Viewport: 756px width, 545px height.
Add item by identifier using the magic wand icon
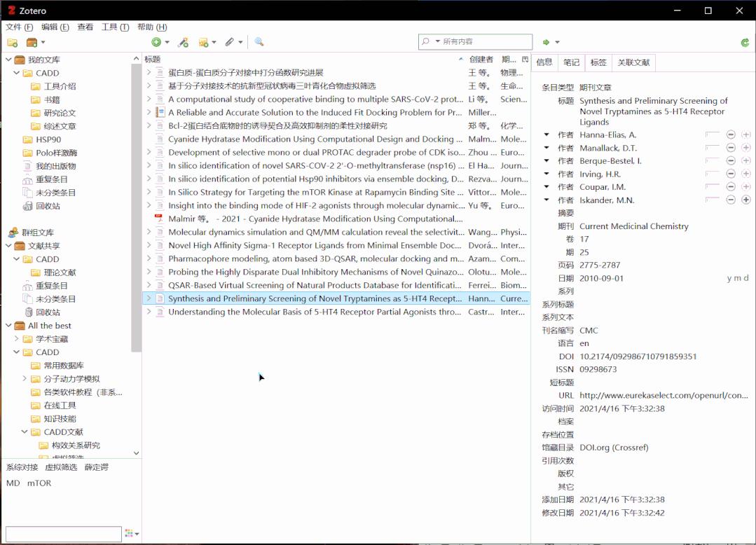click(x=184, y=43)
